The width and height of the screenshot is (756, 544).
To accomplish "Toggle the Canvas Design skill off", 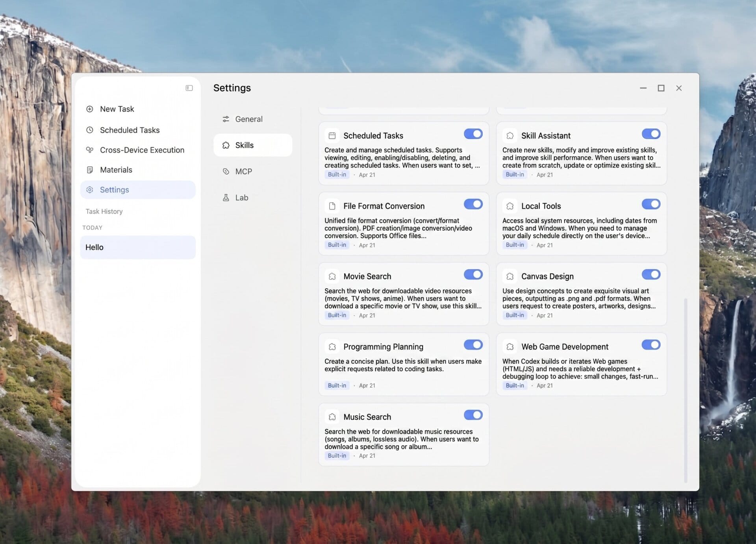I will click(650, 274).
